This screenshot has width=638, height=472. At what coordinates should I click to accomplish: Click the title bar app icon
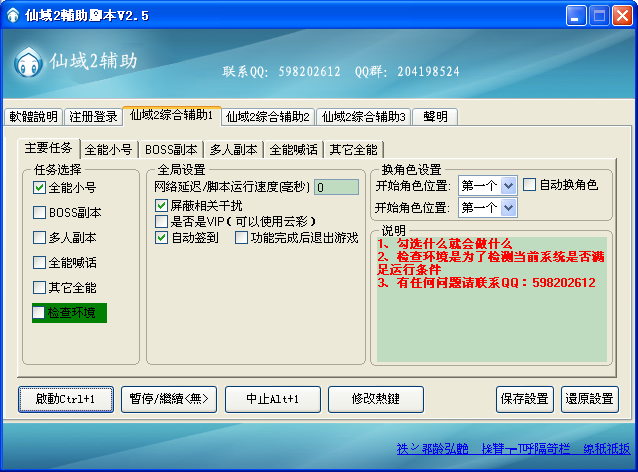(x=13, y=15)
